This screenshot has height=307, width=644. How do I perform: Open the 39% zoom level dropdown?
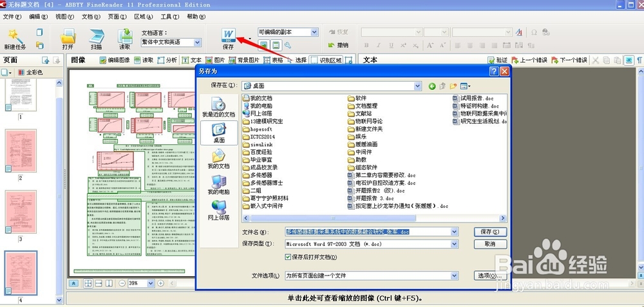tap(150, 283)
